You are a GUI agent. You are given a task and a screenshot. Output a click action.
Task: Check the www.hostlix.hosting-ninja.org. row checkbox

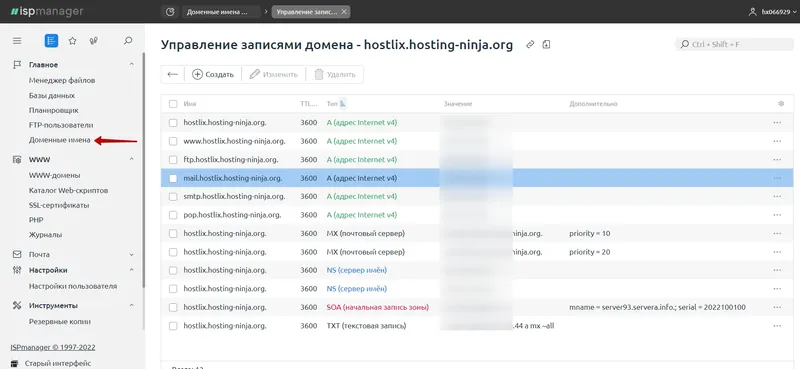[x=173, y=141]
